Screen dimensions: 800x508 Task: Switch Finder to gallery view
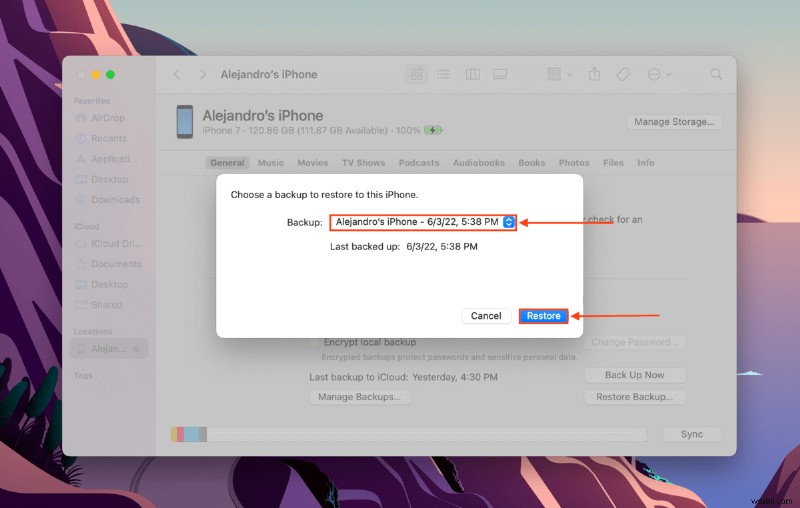(500, 74)
